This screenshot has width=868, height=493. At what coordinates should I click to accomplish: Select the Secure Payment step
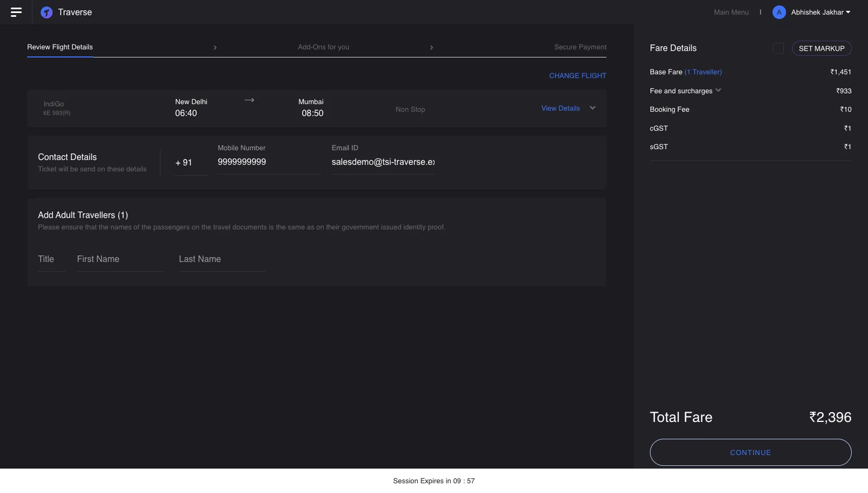[580, 47]
